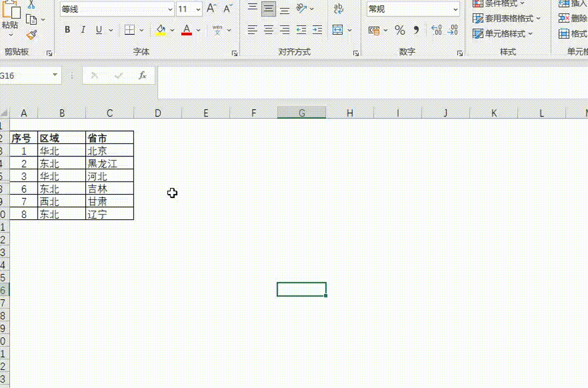Open the 剪贴板 dialog launcher
Screen dimensions: 588x388
(49, 53)
